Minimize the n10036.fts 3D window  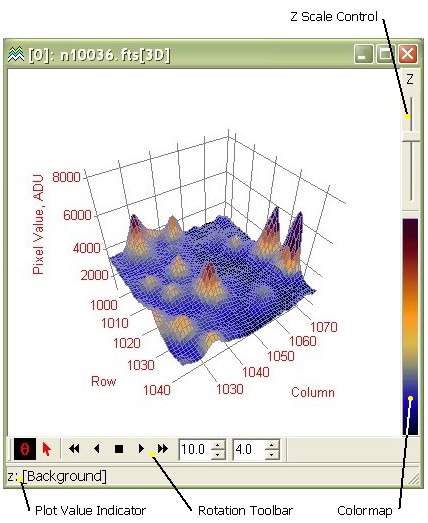[363, 54]
